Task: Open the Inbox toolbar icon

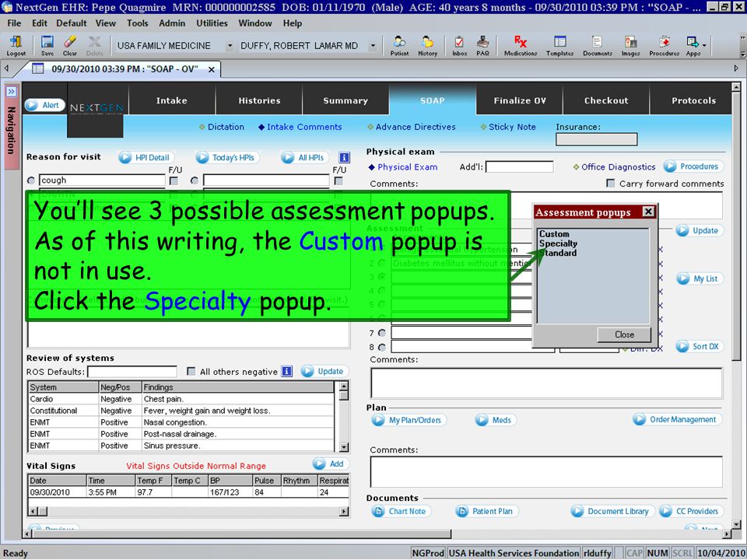Action: [459, 46]
